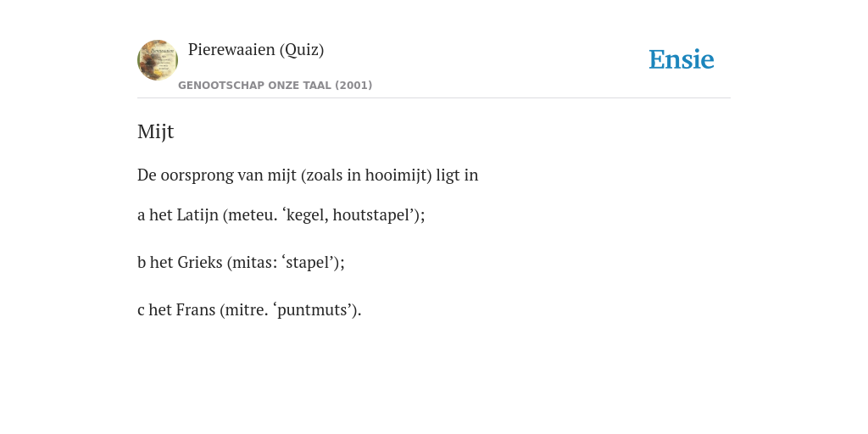The width and height of the screenshot is (868, 434).
Task: Click the horizontal divider under header
Action: (434, 98)
